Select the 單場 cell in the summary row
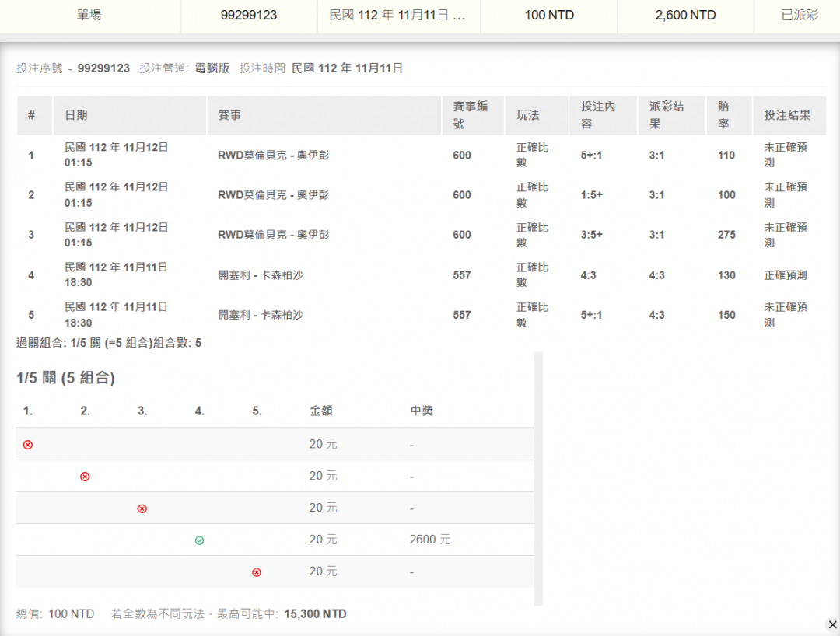This screenshot has width=840, height=636. click(89, 15)
